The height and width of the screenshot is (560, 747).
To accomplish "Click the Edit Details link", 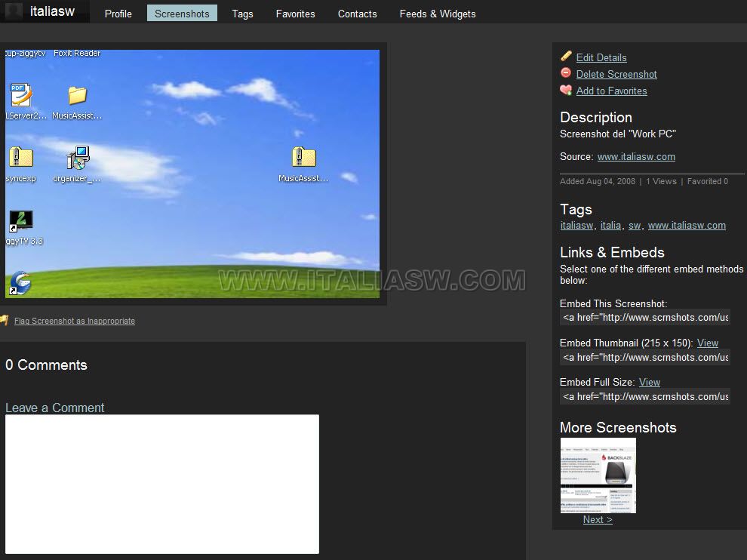I will tap(601, 57).
